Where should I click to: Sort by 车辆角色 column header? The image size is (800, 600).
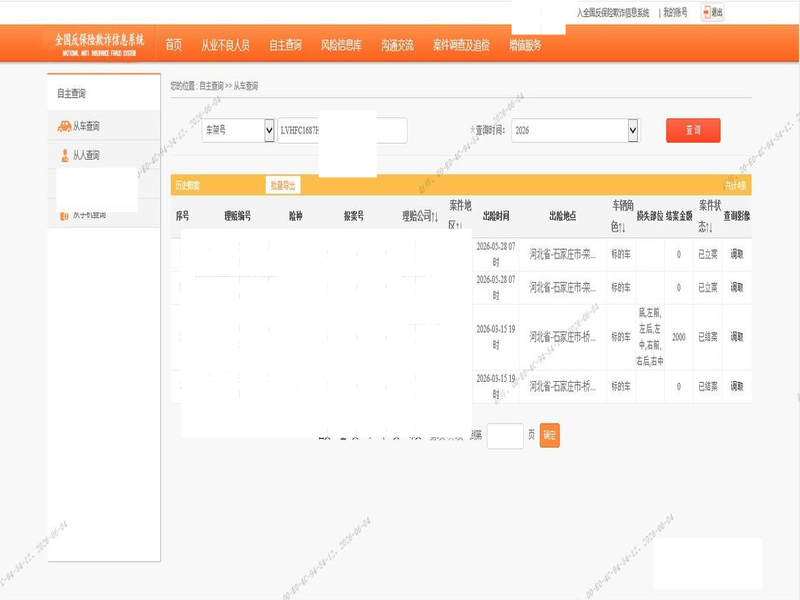[622, 216]
